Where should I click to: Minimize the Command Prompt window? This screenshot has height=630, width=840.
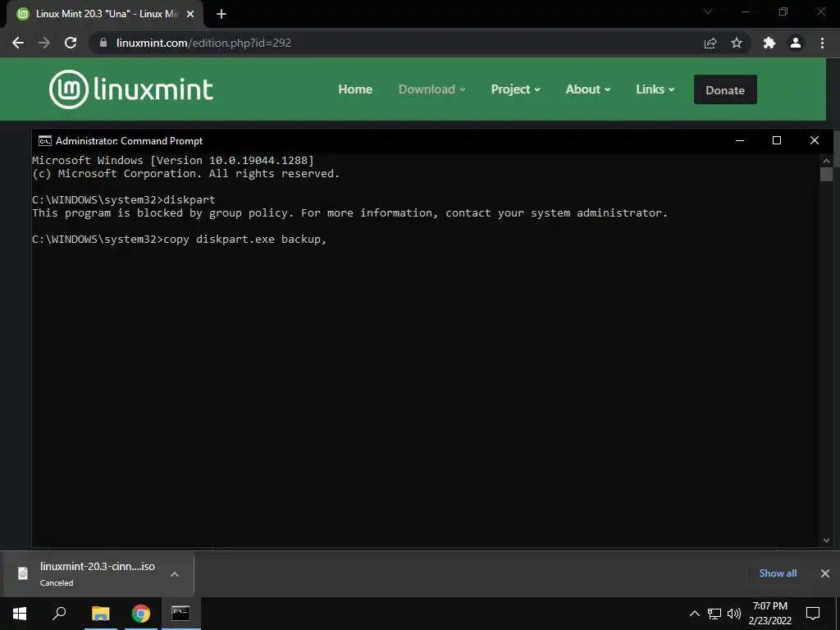pos(740,140)
